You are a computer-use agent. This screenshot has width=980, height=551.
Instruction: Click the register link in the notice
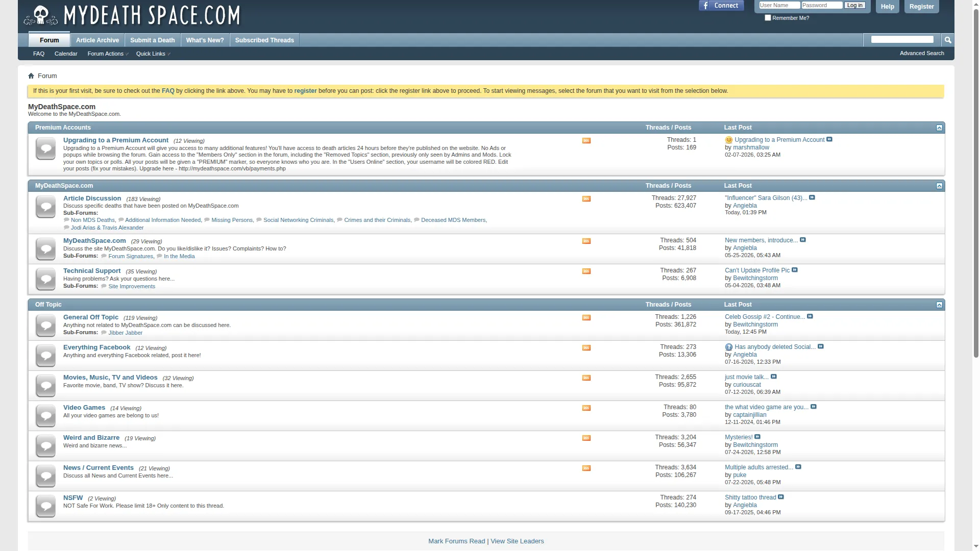(305, 91)
